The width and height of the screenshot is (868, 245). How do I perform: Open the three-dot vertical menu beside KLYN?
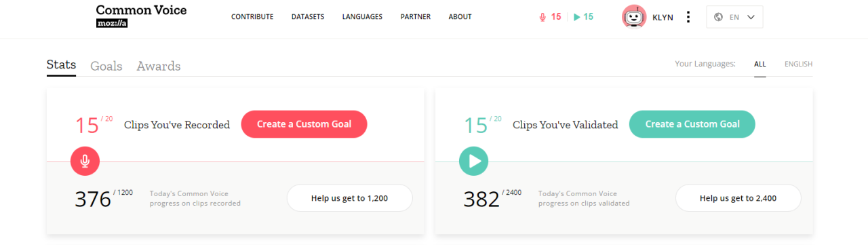coord(688,17)
